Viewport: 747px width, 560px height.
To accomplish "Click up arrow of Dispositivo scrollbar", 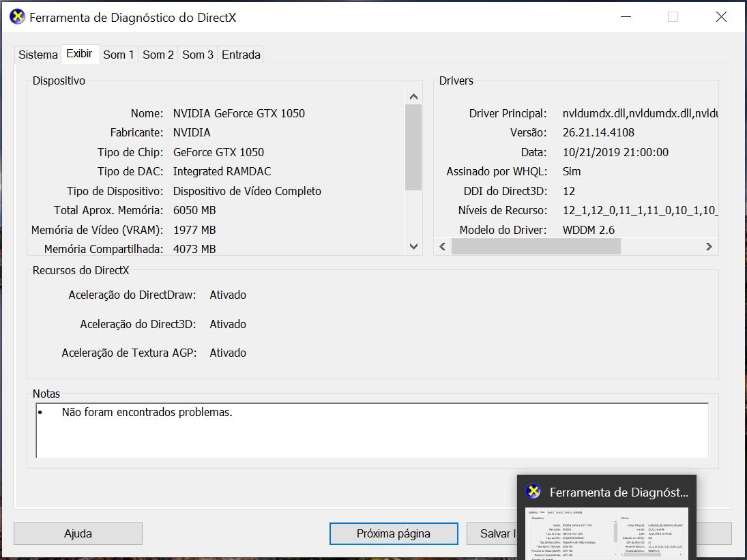I will (413, 97).
